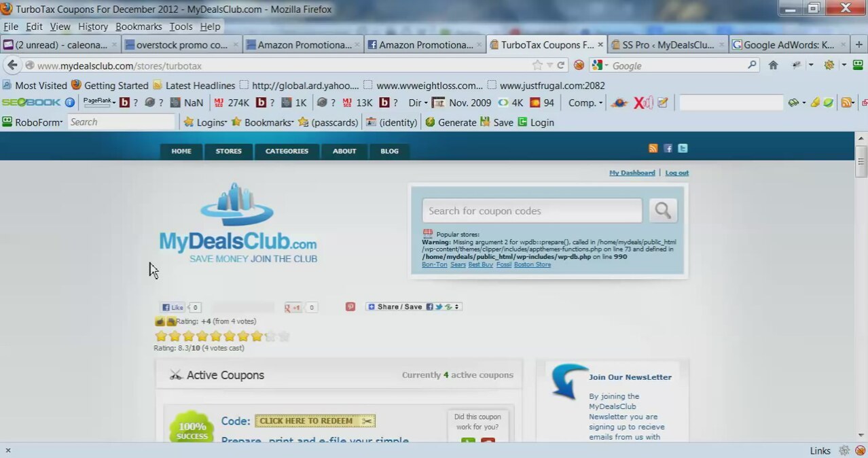Reload the page with the refresh icon
This screenshot has width=868, height=458.
tap(561, 65)
